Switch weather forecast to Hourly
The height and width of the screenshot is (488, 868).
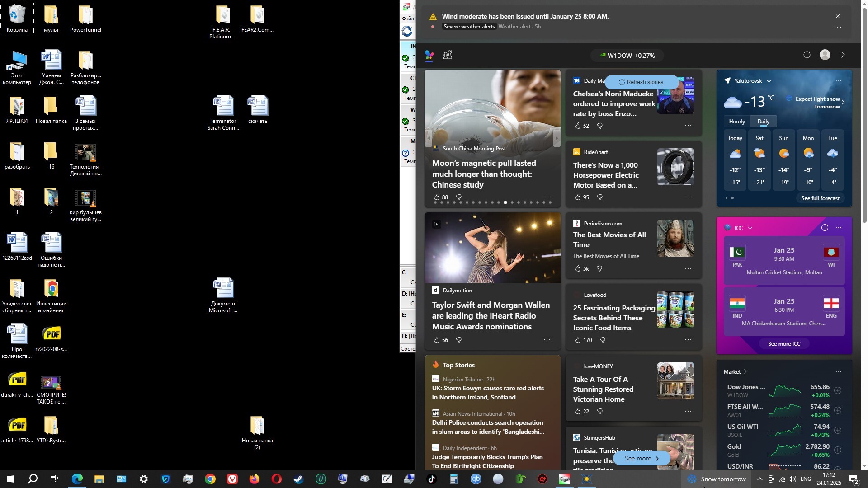(737, 122)
